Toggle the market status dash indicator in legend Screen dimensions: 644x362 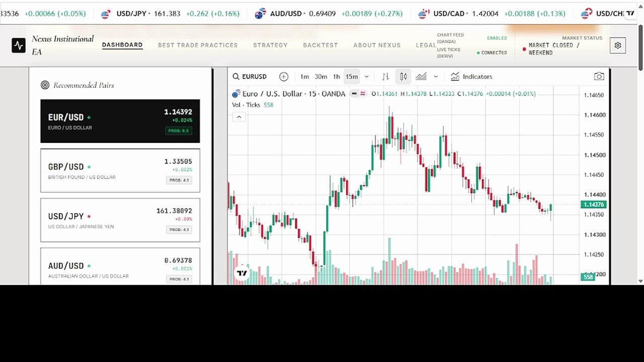[x=354, y=94]
